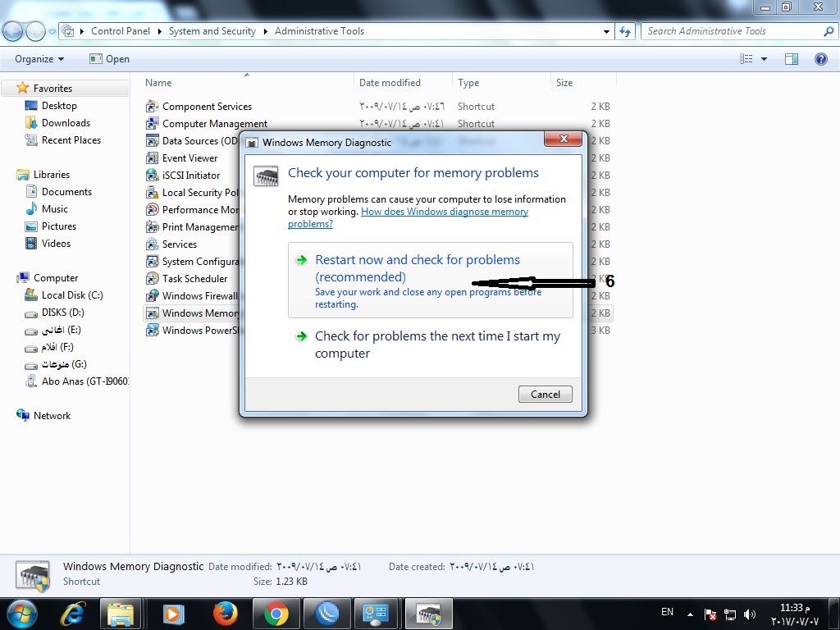Toggle the preview pane icon
The height and width of the screenshot is (630, 840).
pyautogui.click(x=792, y=59)
